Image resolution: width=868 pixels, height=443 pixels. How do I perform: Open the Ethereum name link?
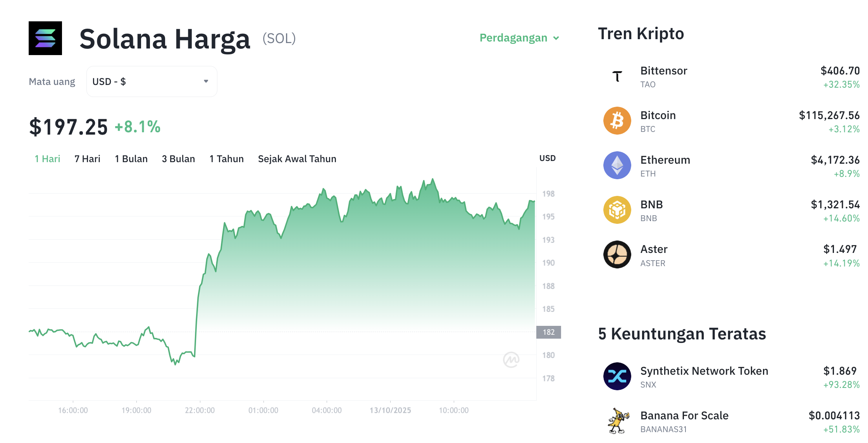[x=665, y=160]
